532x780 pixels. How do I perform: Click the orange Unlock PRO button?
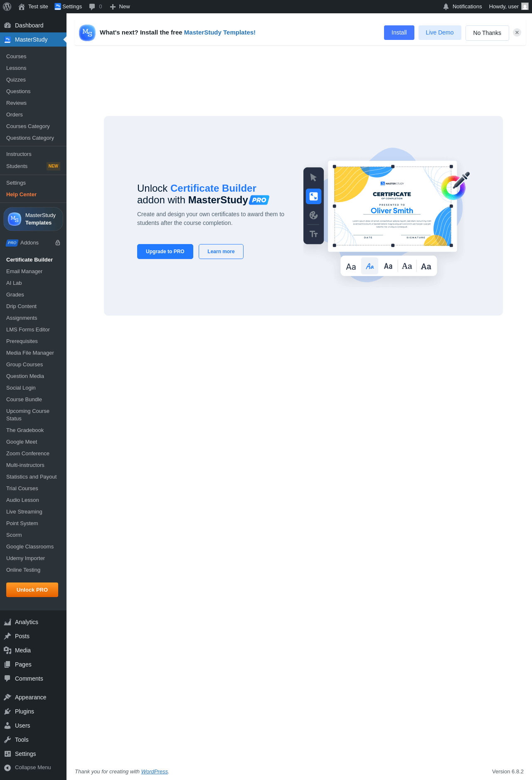click(32, 590)
